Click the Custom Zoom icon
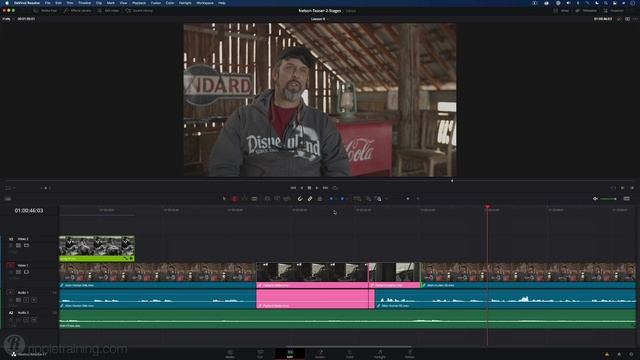 coord(378,199)
